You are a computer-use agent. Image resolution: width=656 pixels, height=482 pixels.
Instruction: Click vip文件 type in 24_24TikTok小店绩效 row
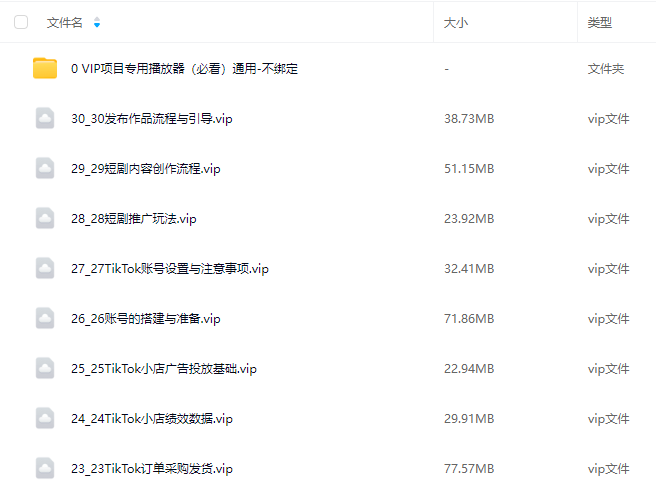(608, 419)
